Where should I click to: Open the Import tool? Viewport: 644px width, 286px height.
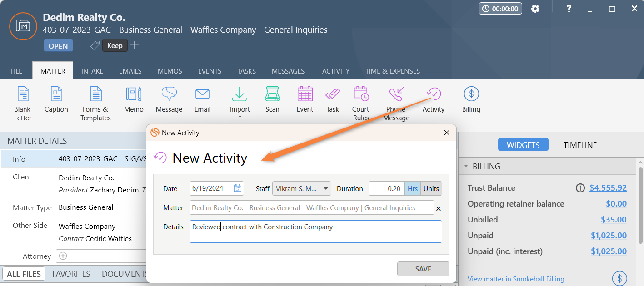pyautogui.click(x=240, y=100)
